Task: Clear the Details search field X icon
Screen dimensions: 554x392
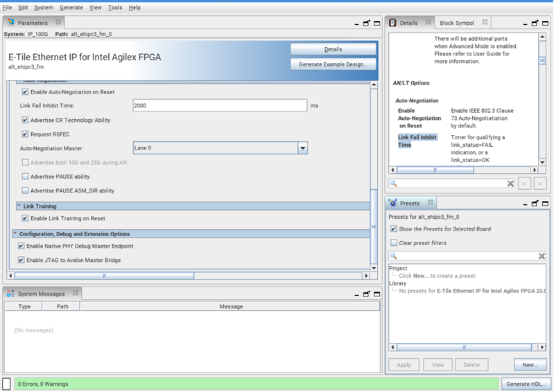Action: [510, 184]
